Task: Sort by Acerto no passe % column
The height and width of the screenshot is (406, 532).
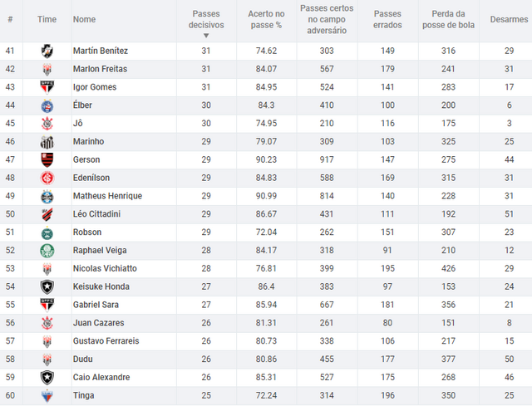Action: click(266, 19)
